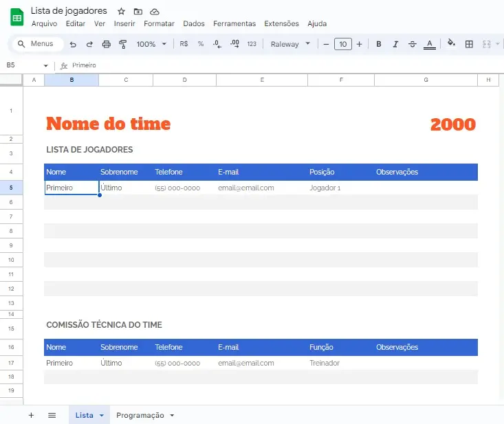
Task: Click the merge cells icon
Action: tap(486, 45)
